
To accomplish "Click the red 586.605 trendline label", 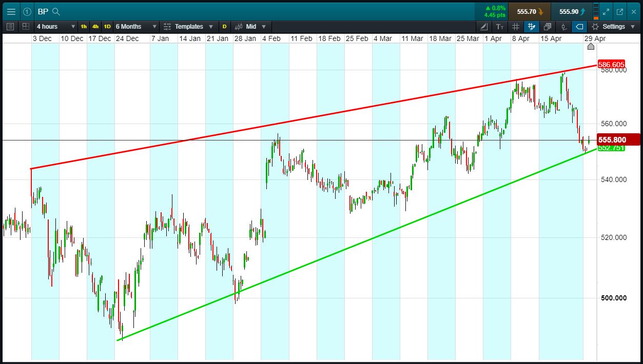I will [611, 65].
